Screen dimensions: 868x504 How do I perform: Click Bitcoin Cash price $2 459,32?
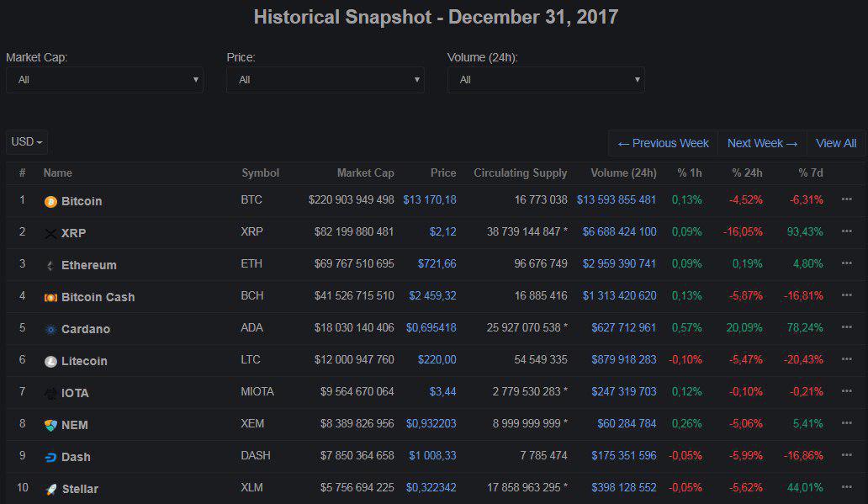point(432,296)
